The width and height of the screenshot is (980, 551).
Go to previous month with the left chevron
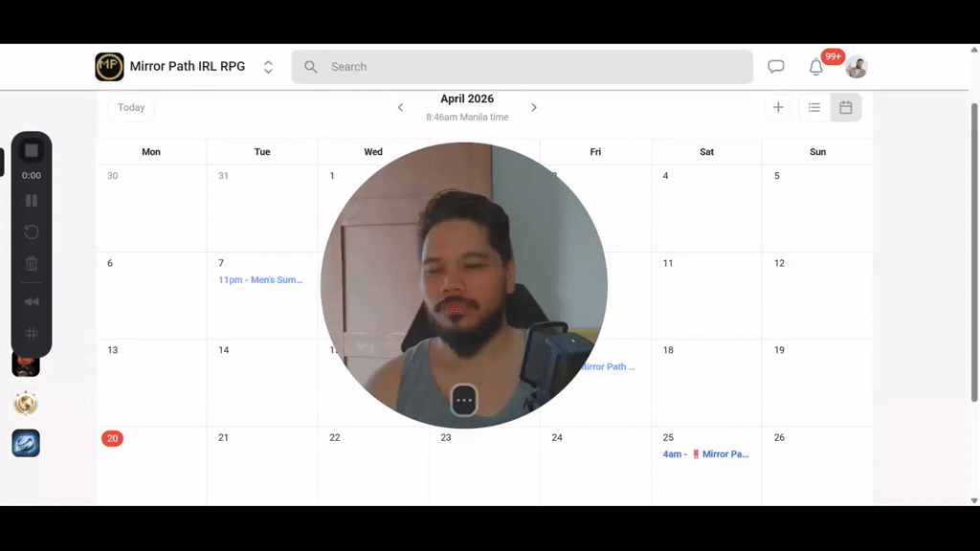click(x=400, y=107)
